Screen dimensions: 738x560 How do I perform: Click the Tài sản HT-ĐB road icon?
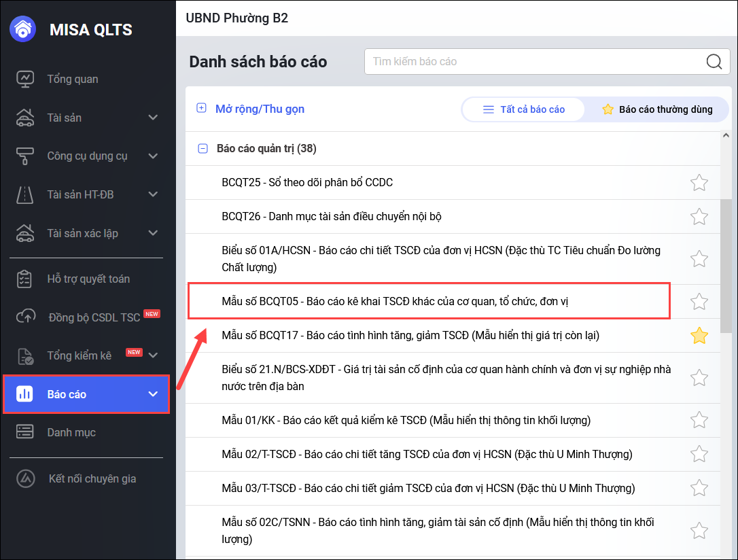point(25,194)
